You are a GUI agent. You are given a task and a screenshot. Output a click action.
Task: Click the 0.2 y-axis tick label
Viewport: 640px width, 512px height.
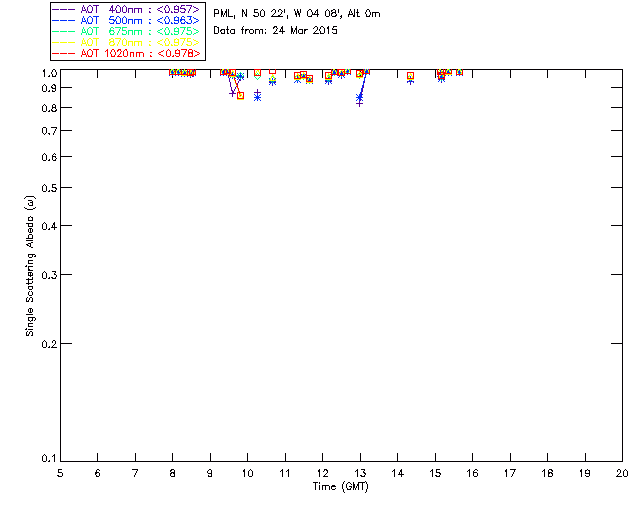click(x=51, y=344)
